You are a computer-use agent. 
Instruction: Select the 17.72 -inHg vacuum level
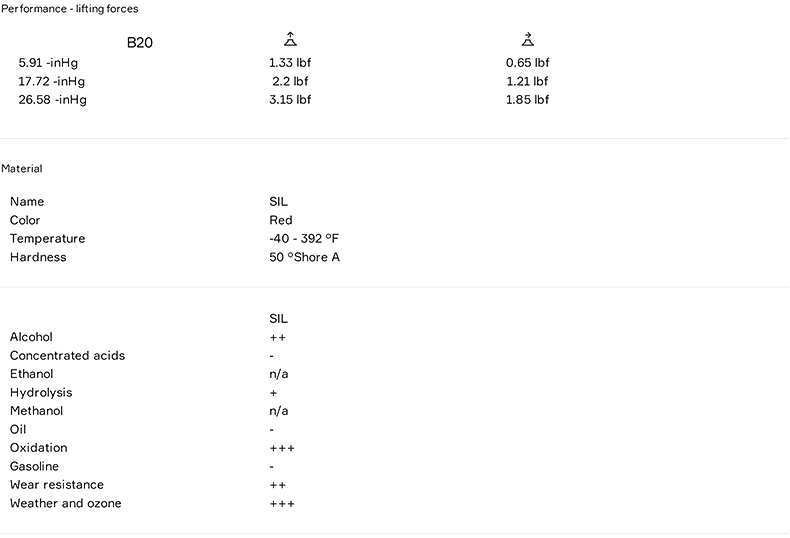pos(52,81)
